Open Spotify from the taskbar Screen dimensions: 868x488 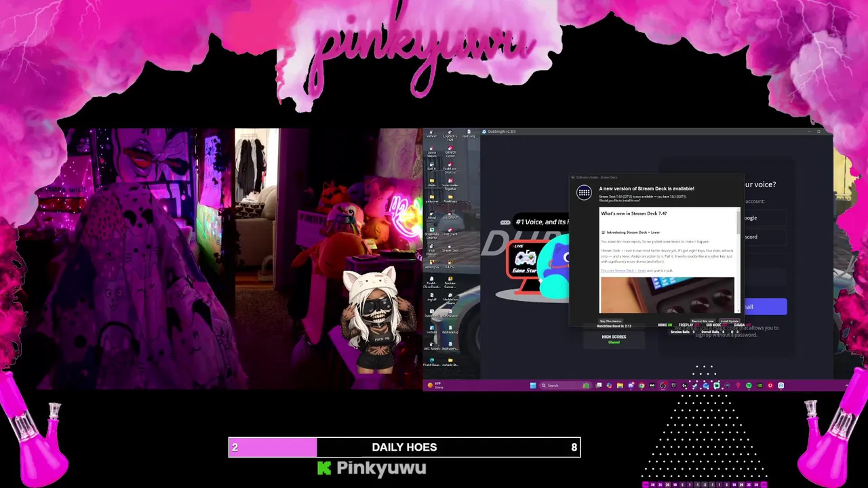coord(749,386)
